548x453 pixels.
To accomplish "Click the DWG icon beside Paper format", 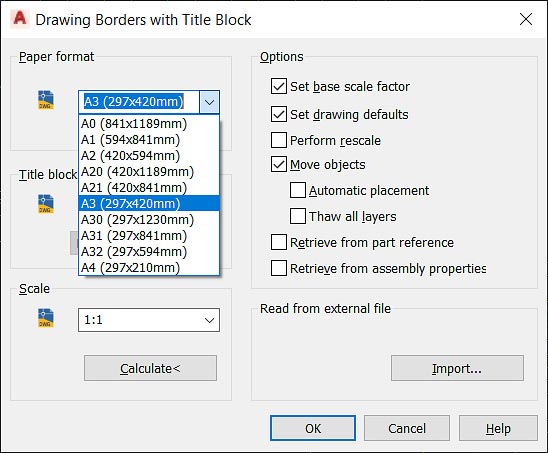I will point(46,100).
